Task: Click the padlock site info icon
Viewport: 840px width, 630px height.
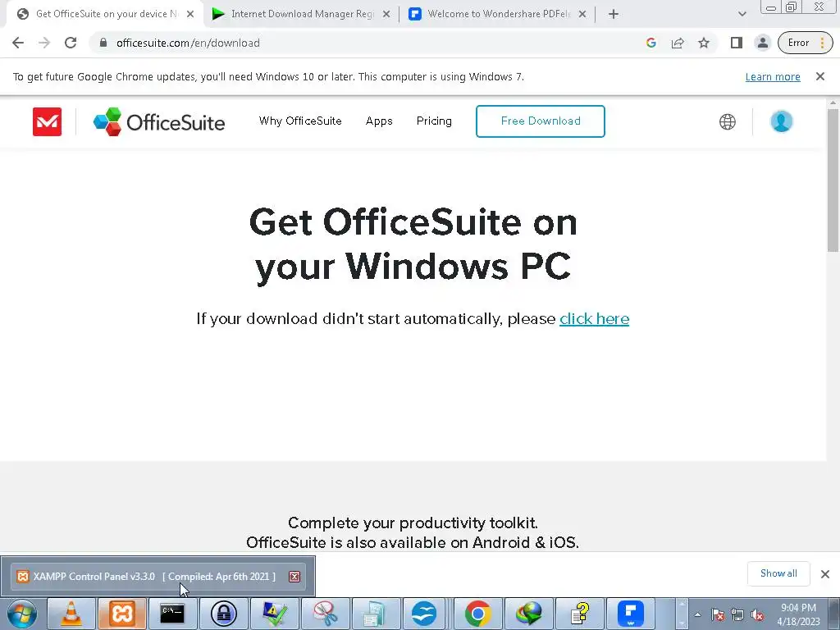Action: pos(103,43)
